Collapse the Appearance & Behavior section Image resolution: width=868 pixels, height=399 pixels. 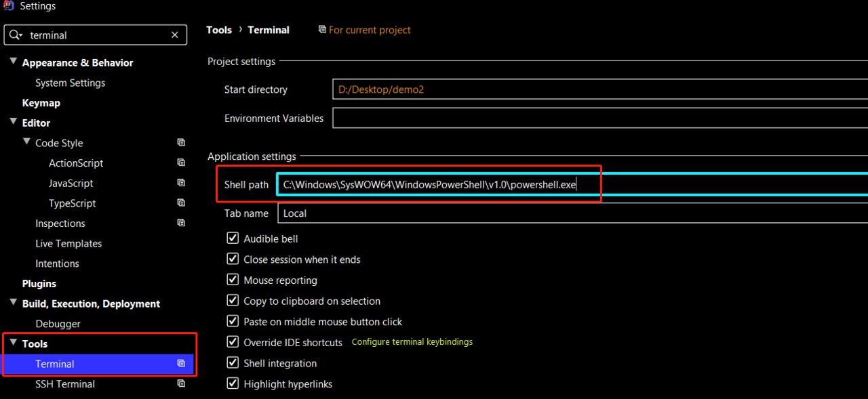tap(13, 62)
